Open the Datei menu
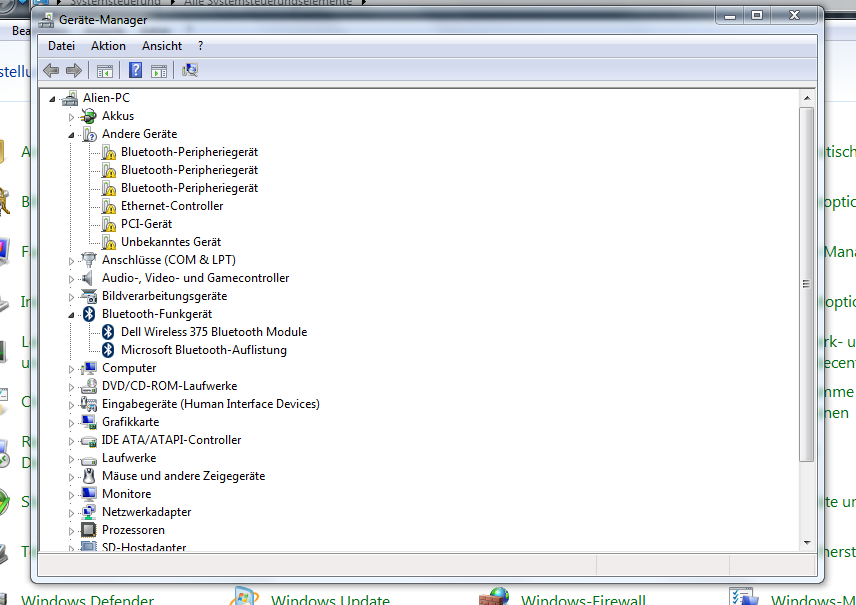The image size is (856, 605). 61,46
